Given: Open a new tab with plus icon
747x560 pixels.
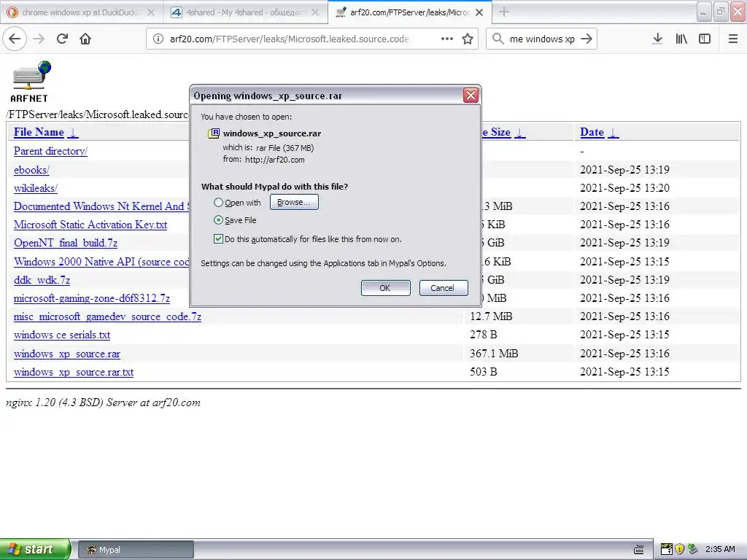Looking at the screenshot, I should [503, 12].
